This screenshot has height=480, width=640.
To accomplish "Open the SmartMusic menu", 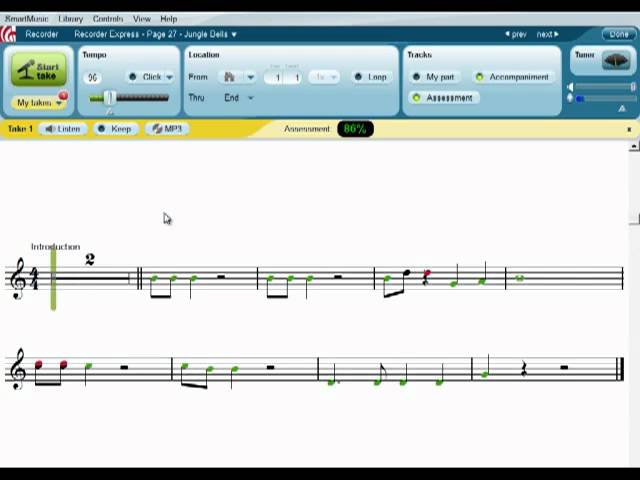I will click(27, 19).
